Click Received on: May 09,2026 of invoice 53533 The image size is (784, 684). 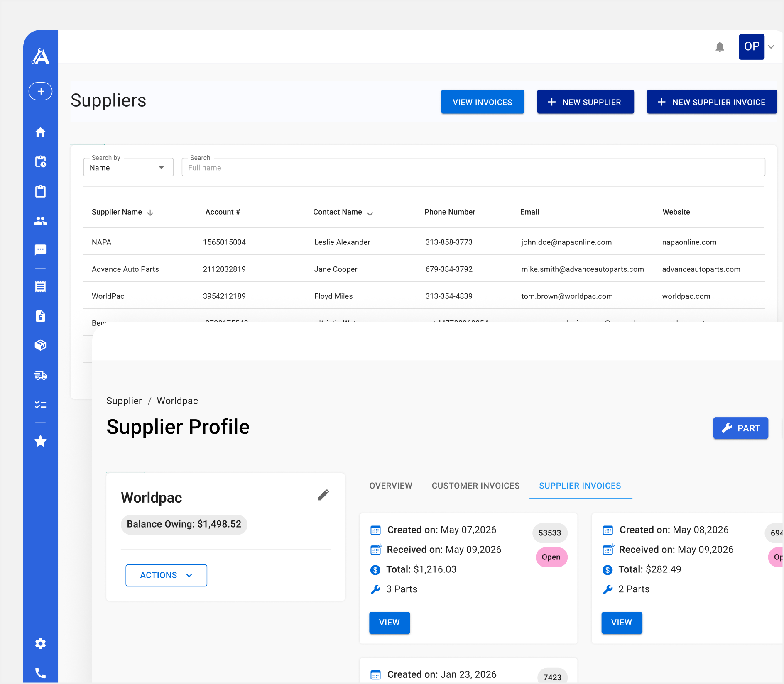444,550
